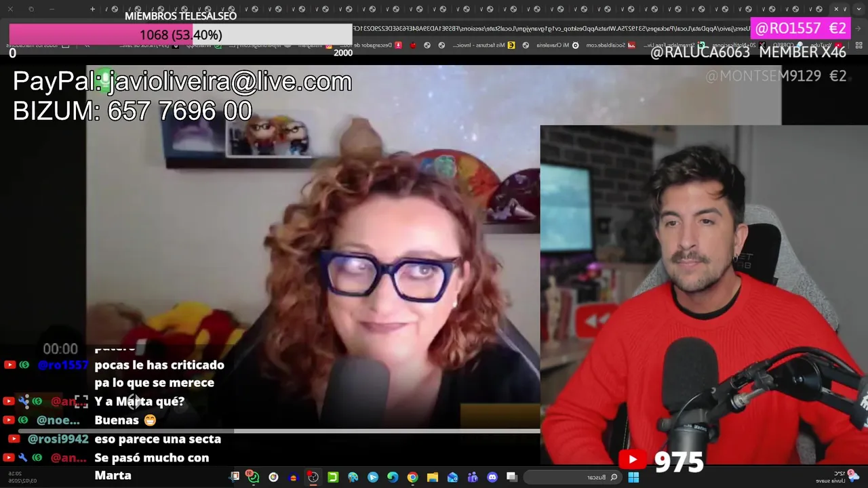Image resolution: width=868 pixels, height=488 pixels.
Task: Click the man's webcam video feed
Action: tap(704, 295)
